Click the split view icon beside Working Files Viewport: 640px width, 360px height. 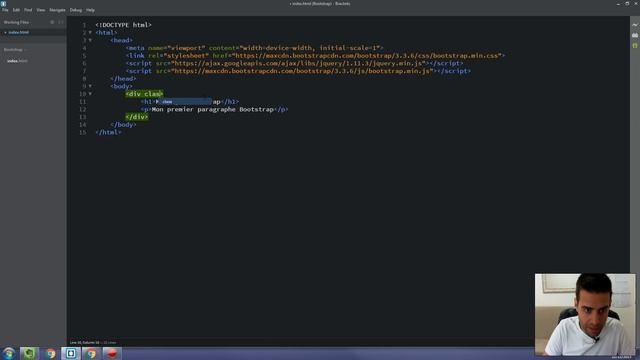tap(61, 22)
